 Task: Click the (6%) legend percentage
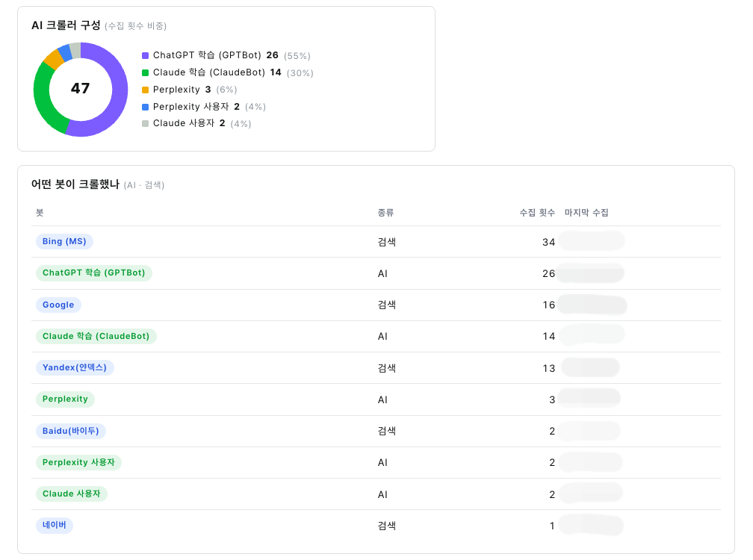pyautogui.click(x=226, y=90)
